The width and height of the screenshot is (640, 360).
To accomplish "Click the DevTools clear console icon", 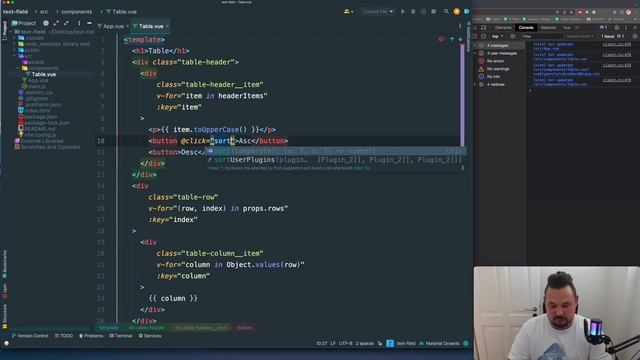I will [x=483, y=36].
